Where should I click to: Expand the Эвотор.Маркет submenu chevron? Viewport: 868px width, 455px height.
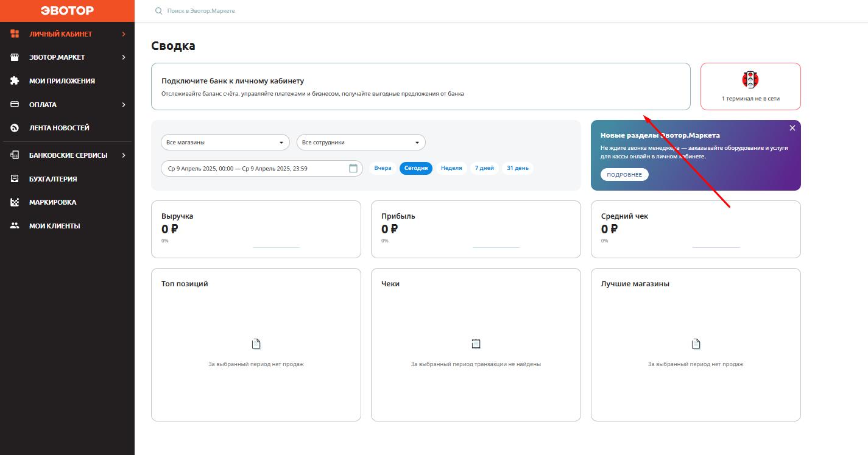coord(124,57)
